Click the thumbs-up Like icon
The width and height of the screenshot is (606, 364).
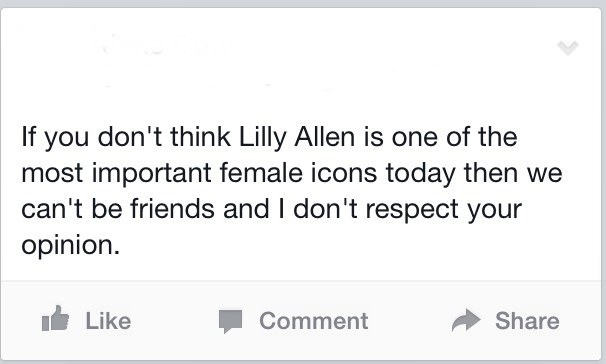click(56, 319)
